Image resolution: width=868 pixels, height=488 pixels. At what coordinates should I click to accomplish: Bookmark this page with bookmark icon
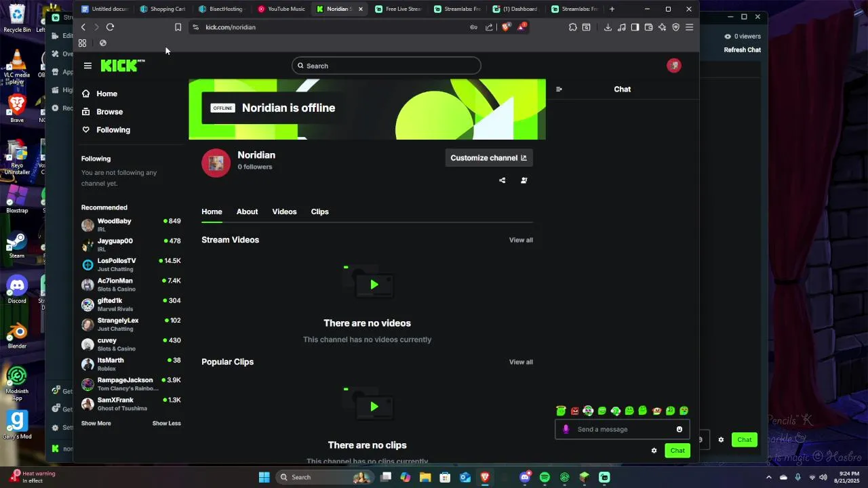point(178,27)
